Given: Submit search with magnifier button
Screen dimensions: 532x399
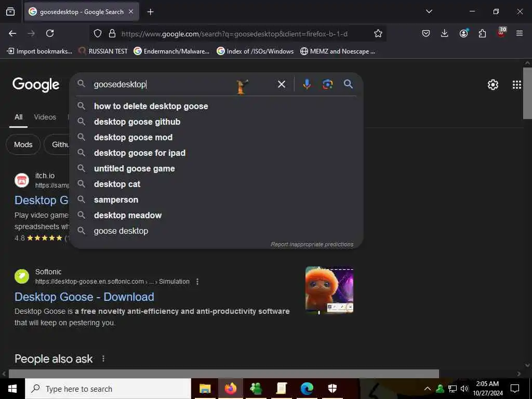Looking at the screenshot, I should click(348, 84).
